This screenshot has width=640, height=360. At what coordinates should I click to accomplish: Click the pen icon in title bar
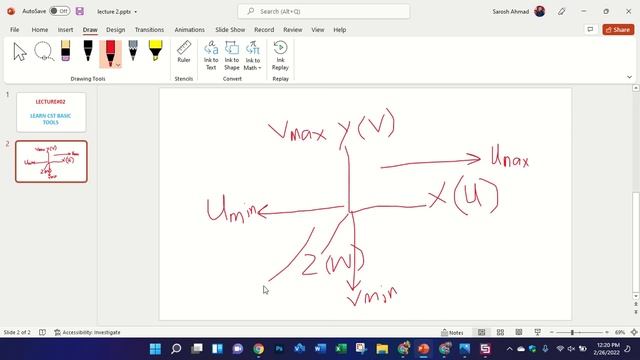point(562,11)
